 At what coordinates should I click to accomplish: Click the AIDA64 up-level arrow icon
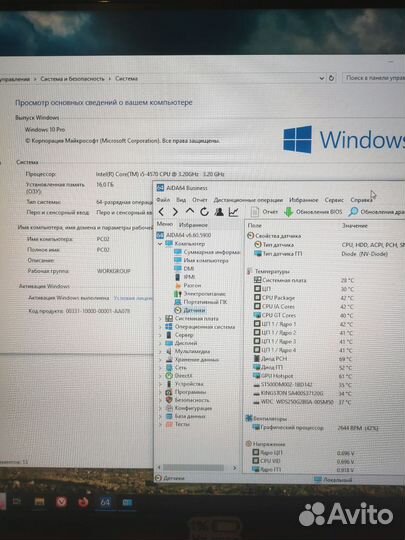190,211
